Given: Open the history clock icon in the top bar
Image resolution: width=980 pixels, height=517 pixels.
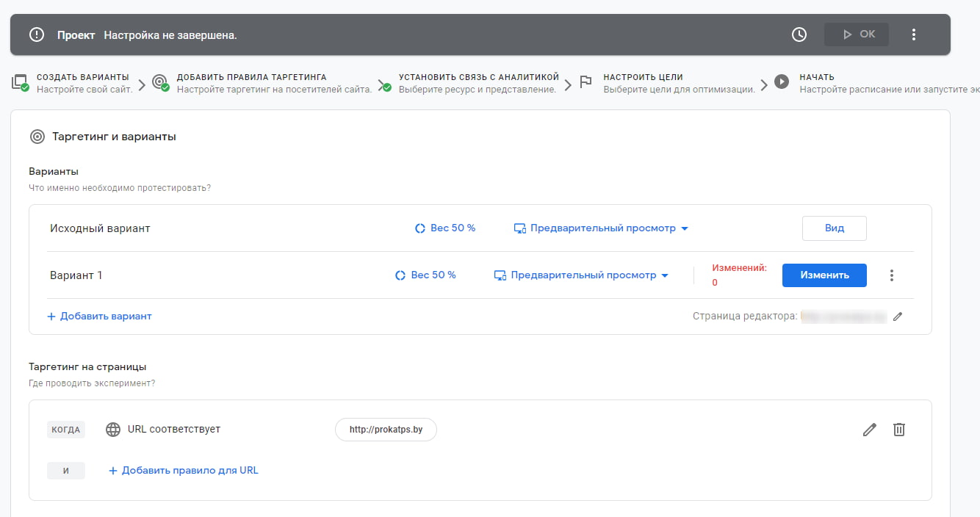Looking at the screenshot, I should coord(799,34).
